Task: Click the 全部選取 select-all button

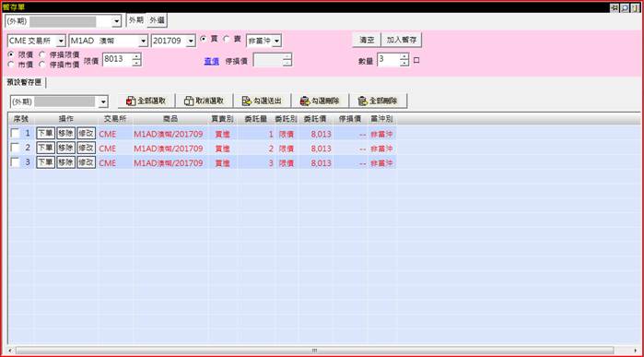Action: pyautogui.click(x=146, y=101)
